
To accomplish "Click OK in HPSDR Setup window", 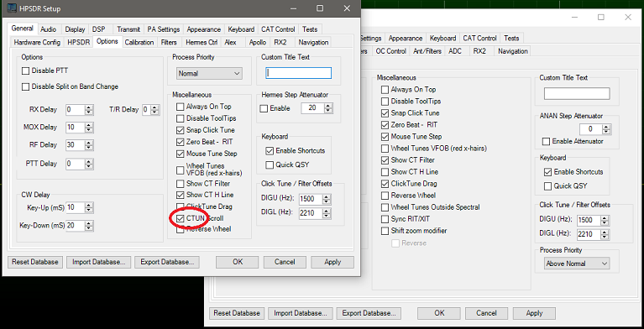I will tap(238, 262).
